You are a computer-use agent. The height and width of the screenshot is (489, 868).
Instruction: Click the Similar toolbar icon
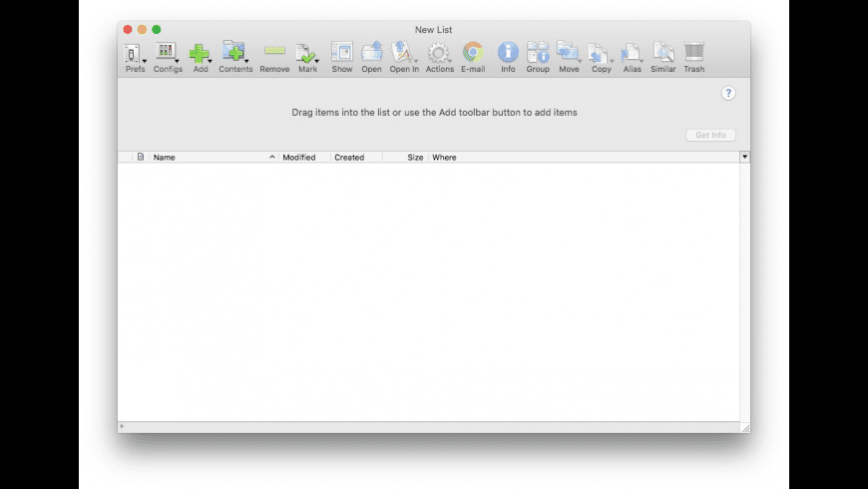pyautogui.click(x=663, y=52)
